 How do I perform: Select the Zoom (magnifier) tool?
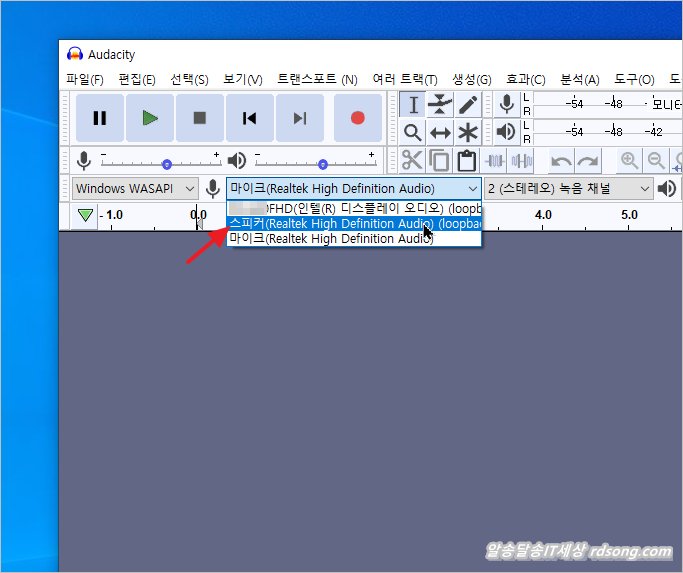[413, 132]
